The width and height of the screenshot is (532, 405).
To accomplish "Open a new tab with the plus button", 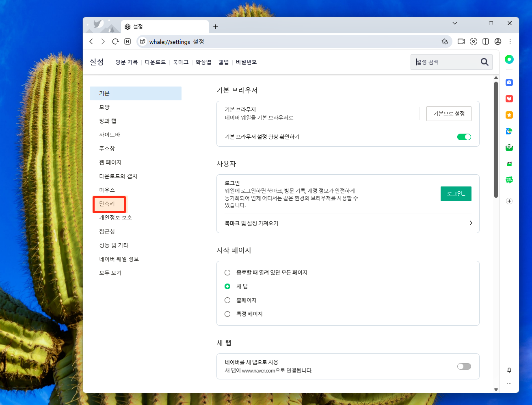I will pyautogui.click(x=216, y=27).
